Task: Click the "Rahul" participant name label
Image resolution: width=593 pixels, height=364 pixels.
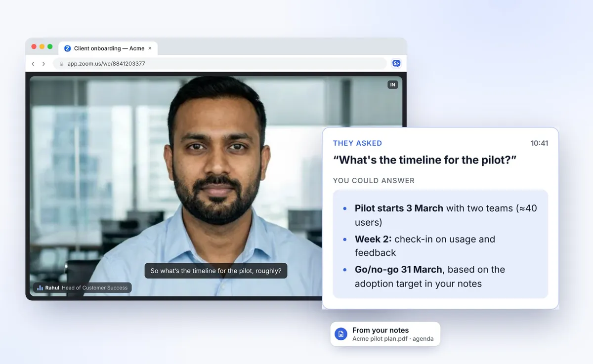Action: coord(52,288)
